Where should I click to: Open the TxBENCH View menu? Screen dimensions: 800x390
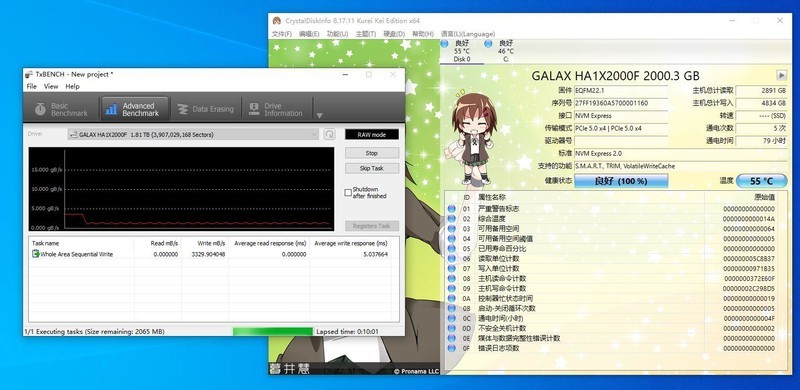51,86
